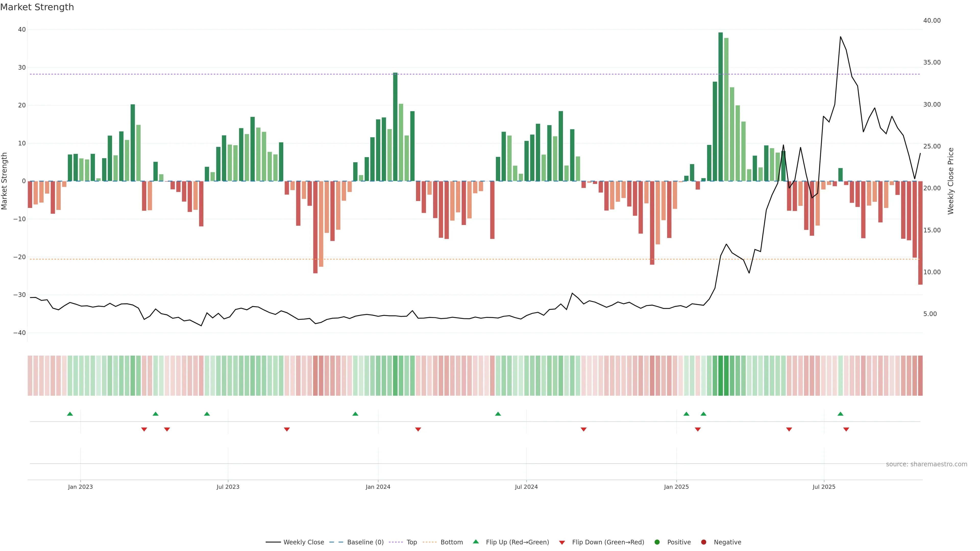
Task: Click the Market Strength chart title
Action: pos(37,7)
